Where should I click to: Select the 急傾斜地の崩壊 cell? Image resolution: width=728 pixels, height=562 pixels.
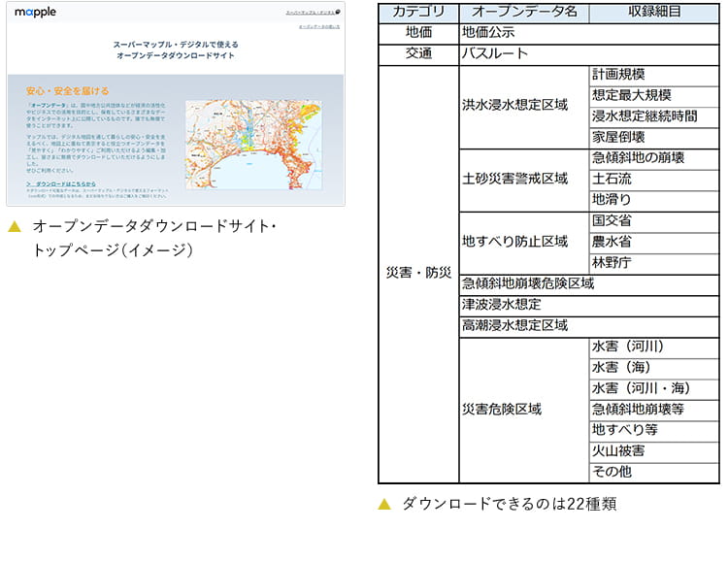[x=654, y=159]
